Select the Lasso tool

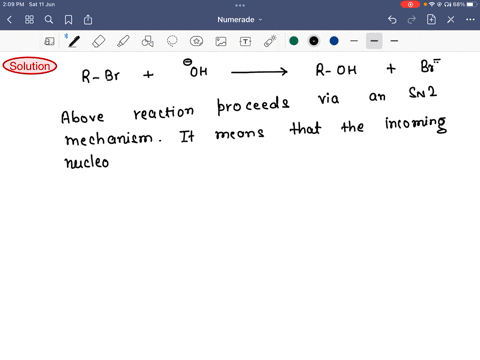click(x=172, y=41)
